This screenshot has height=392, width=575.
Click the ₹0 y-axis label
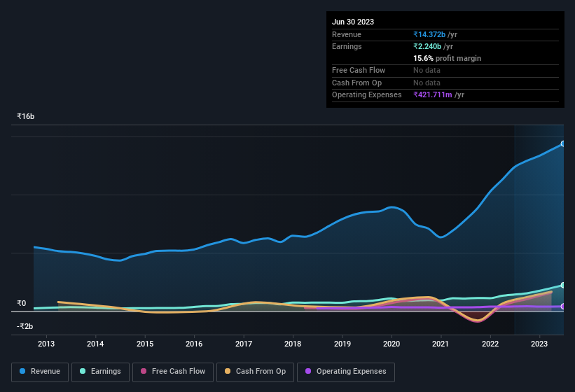(x=22, y=303)
